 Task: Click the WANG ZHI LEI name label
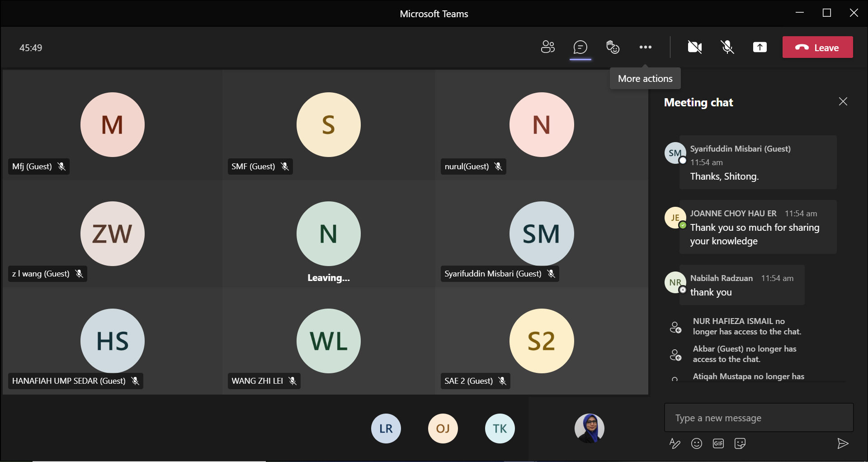[x=257, y=381]
